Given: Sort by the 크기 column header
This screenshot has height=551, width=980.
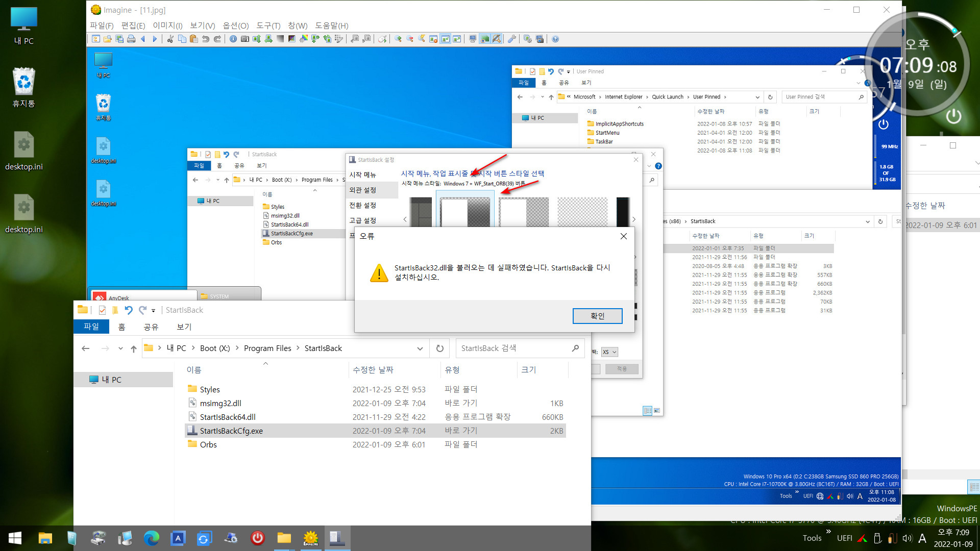Looking at the screenshot, I should point(529,370).
